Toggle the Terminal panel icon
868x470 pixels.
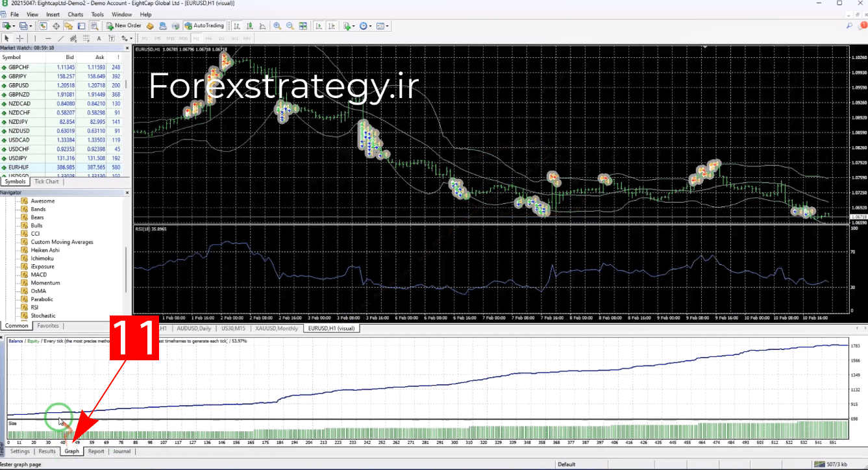point(81,26)
